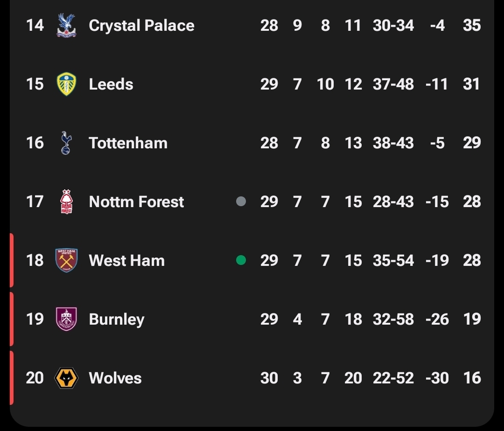Click the Tottenham cockerel crest

(x=66, y=143)
